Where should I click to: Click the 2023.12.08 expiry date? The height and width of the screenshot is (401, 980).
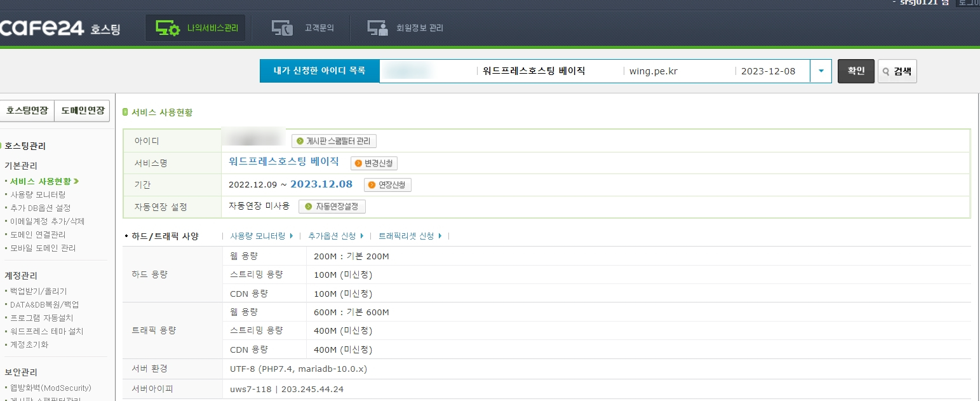321,184
